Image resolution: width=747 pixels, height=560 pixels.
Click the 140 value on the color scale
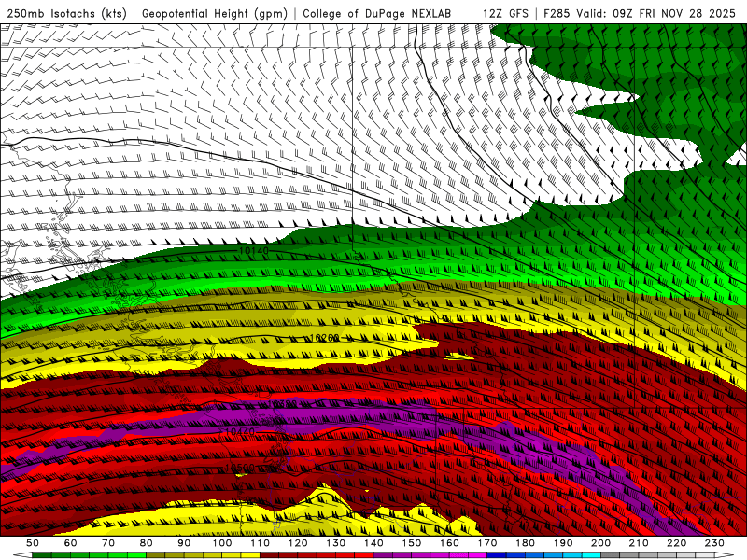[373, 543]
